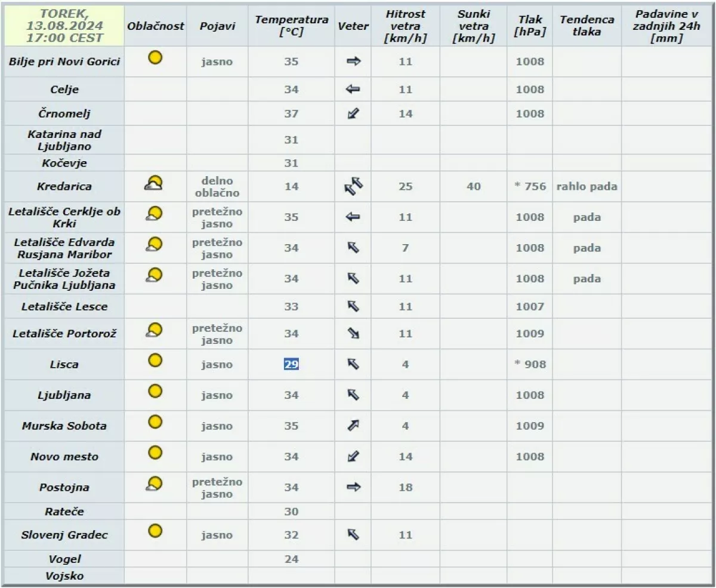Select the mostly clear icon for Letališče Portorož
Screen dimensions: 716x588
155,330
